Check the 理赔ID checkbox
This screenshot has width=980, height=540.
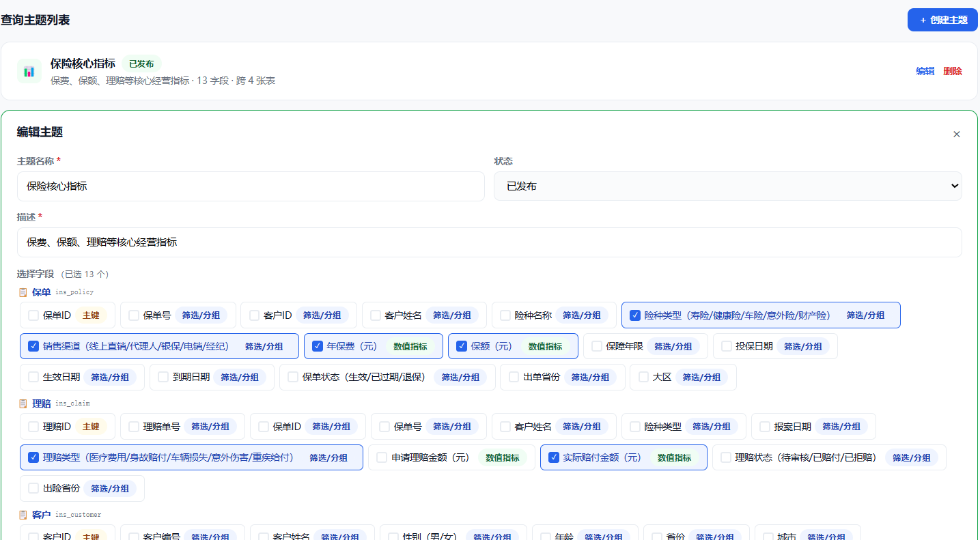(x=33, y=427)
